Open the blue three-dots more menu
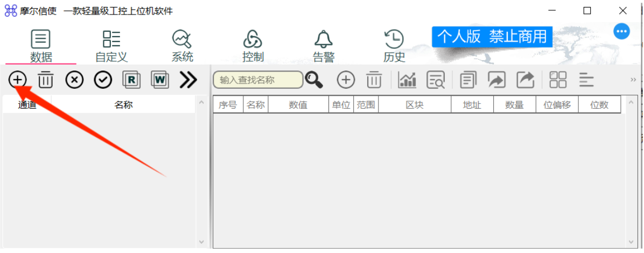Screen dimensions: 644x253 click(622, 32)
